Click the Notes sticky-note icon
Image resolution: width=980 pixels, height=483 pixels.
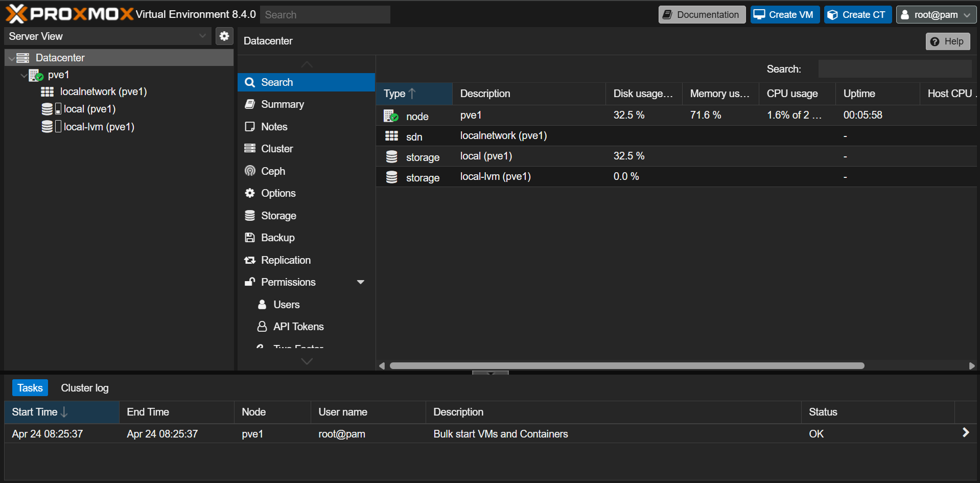coord(250,127)
